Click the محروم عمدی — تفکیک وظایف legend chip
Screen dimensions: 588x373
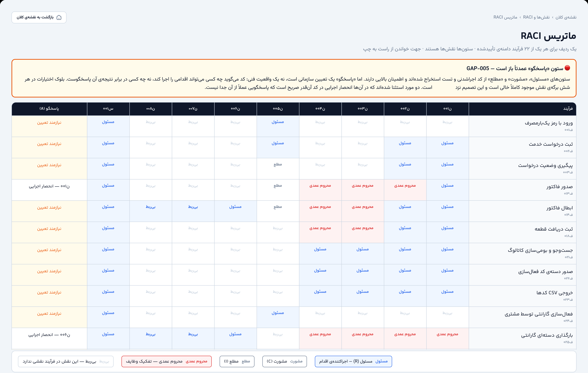[x=167, y=361]
